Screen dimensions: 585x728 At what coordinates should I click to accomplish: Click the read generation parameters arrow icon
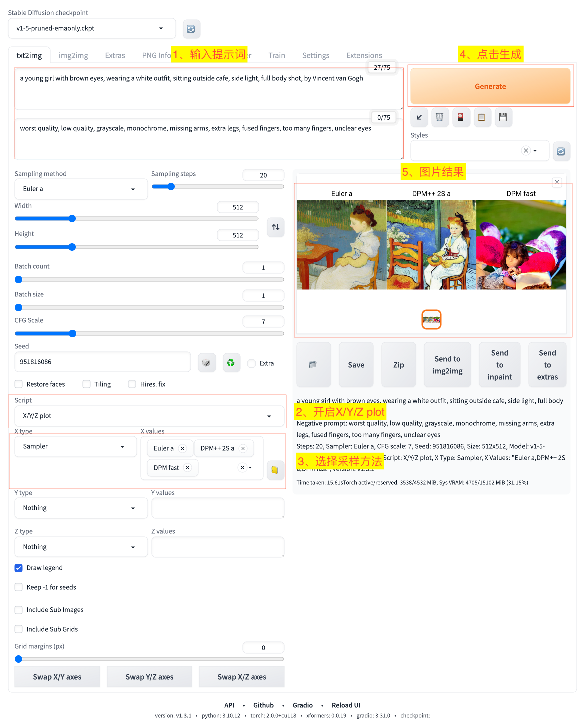click(x=419, y=117)
